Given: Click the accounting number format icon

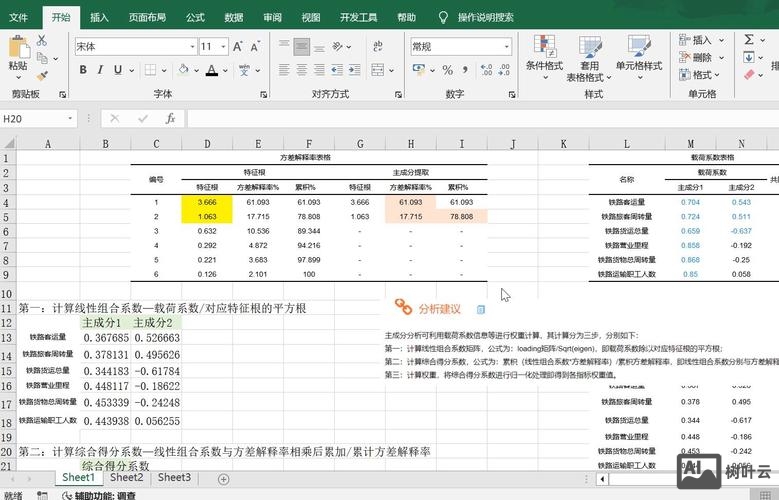Looking at the screenshot, I should coord(419,70).
